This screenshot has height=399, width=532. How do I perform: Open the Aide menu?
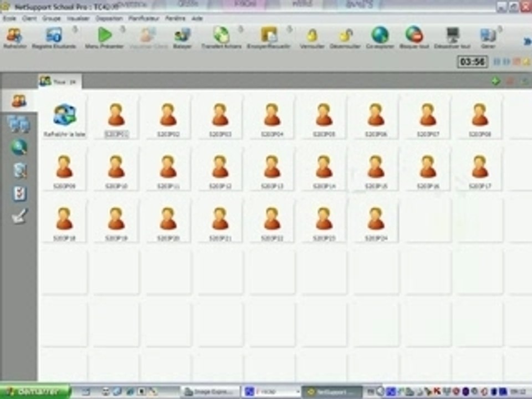point(197,18)
